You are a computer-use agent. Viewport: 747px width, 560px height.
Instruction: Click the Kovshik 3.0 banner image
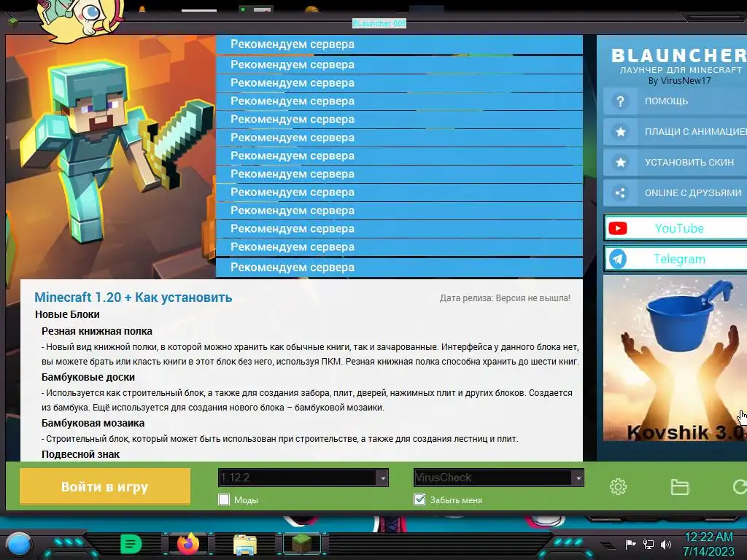pos(675,358)
